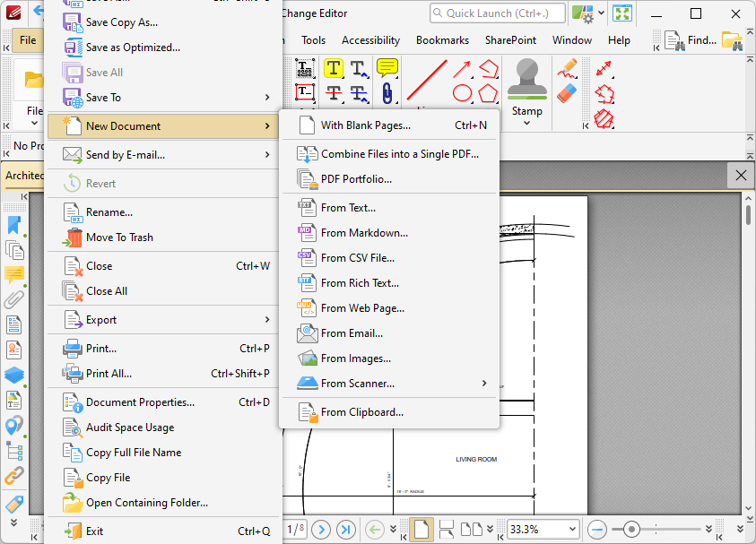Expand the Save To submenu
Screen dimensions: 756x544
pos(161,97)
